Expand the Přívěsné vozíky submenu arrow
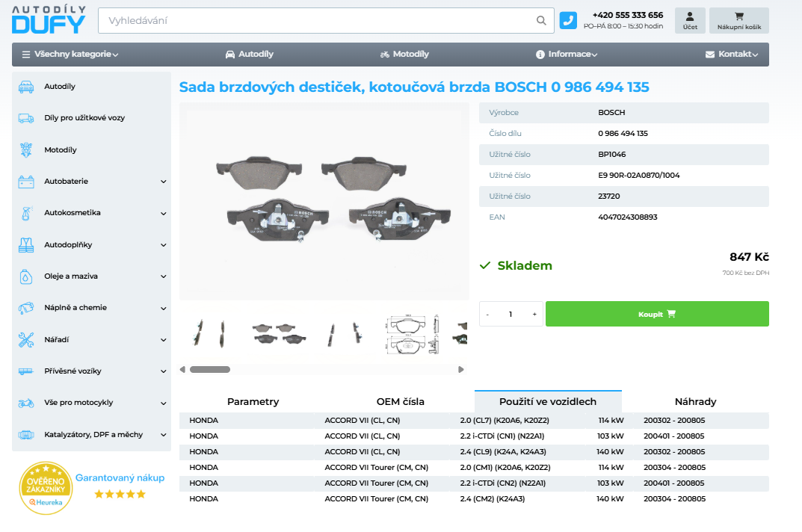Image resolution: width=802 pixels, height=532 pixels. 164,371
